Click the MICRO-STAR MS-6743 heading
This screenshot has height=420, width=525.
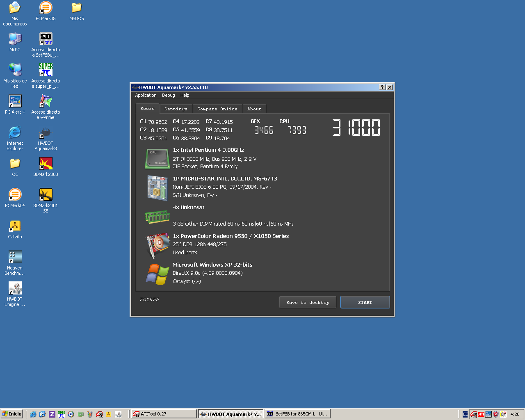click(225, 179)
